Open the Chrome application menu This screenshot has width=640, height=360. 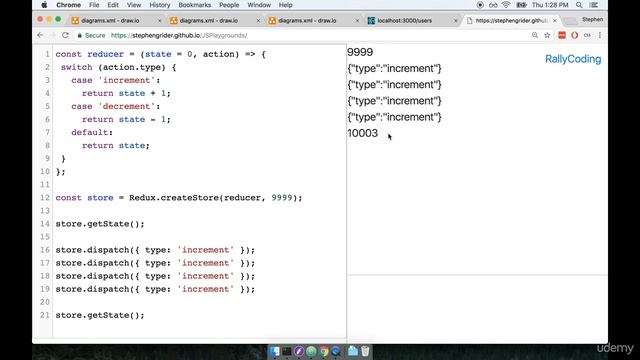[x=69, y=5]
